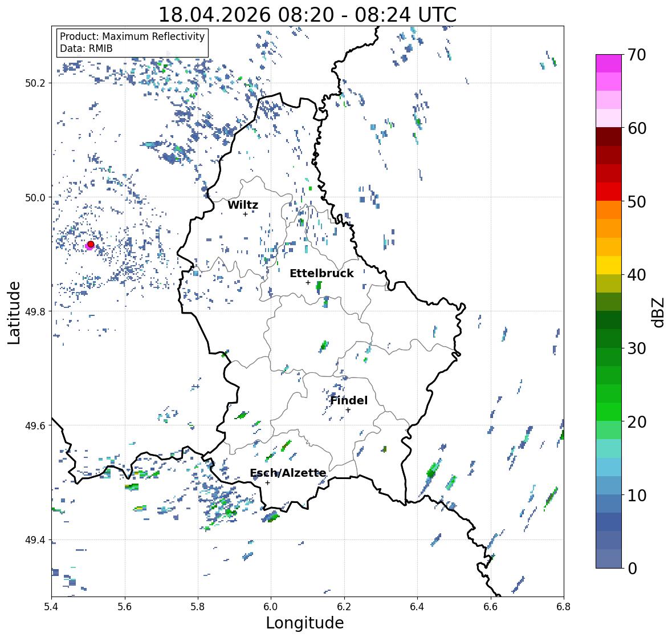The height and width of the screenshot is (637, 672).
Task: Select the Wiltz label
Action: click(243, 205)
